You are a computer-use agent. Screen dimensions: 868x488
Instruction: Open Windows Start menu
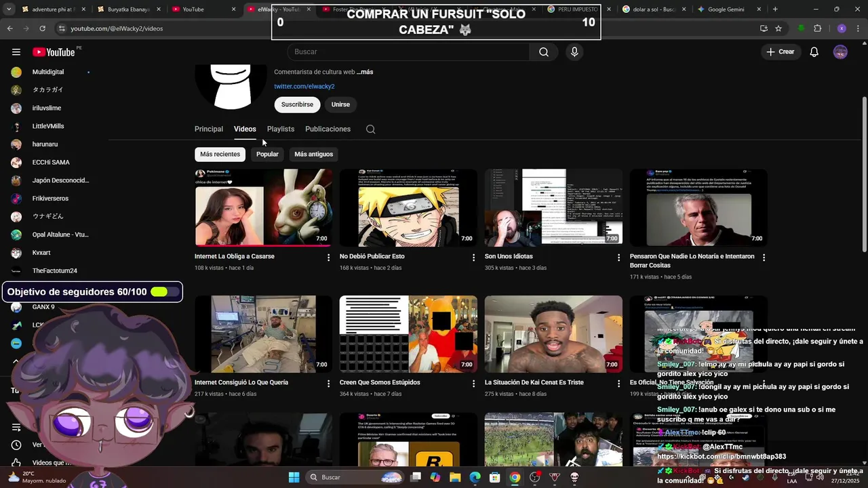(x=294, y=477)
